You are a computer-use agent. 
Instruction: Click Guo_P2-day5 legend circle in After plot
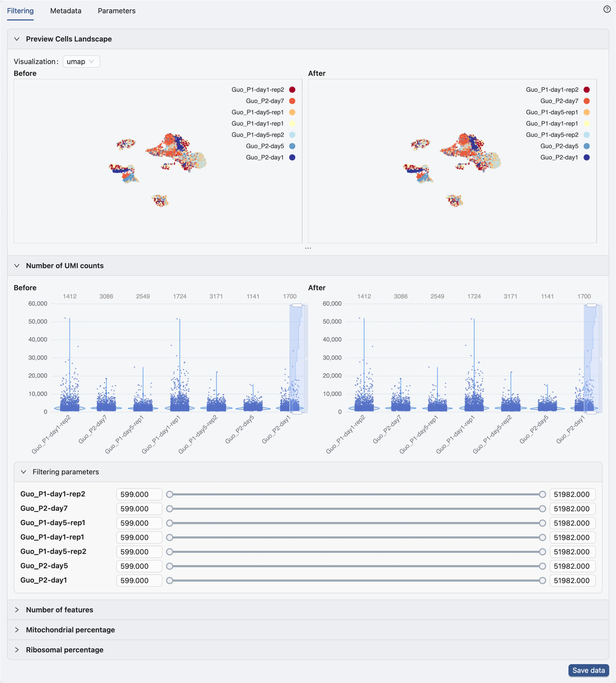(x=587, y=146)
